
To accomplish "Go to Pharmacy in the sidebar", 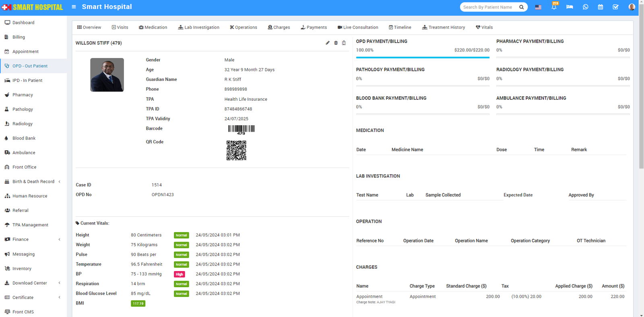I will tap(23, 95).
